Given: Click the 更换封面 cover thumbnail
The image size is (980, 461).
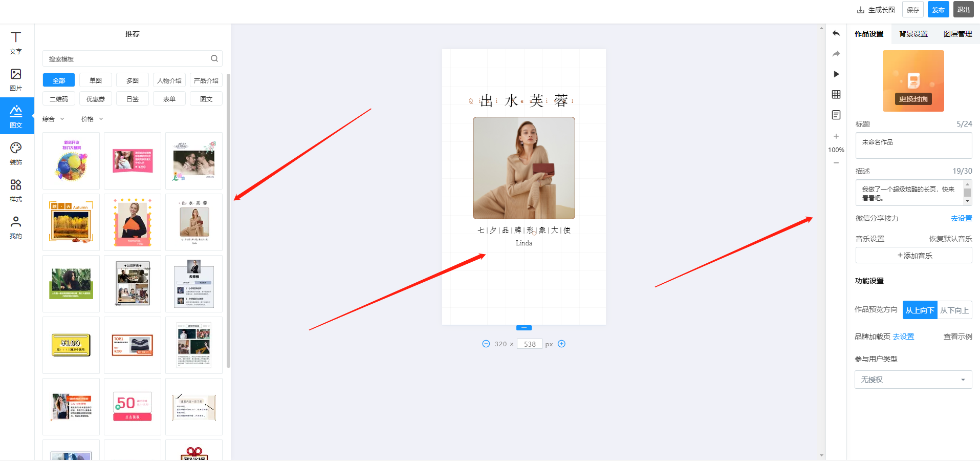Looking at the screenshot, I should 913,81.
